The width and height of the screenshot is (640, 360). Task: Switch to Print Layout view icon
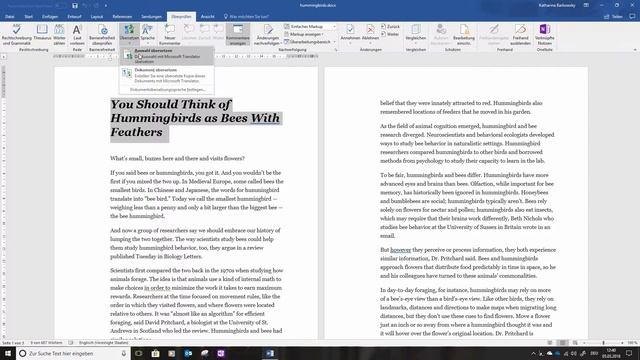[x=562, y=343]
